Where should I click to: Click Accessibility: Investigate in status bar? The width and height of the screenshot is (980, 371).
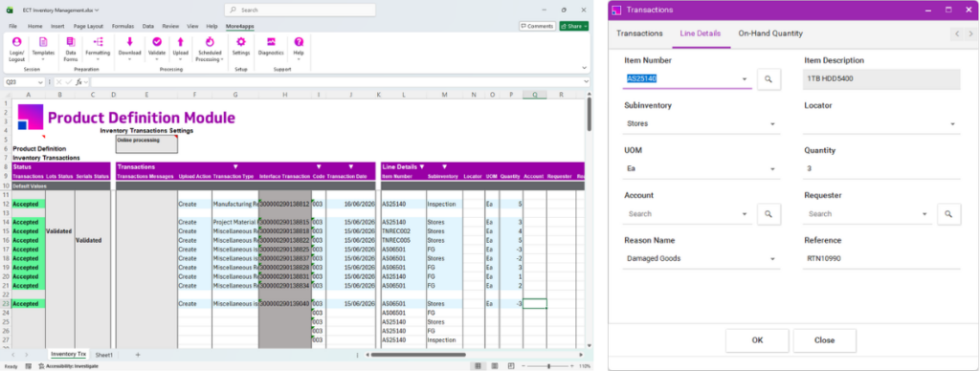(x=68, y=366)
